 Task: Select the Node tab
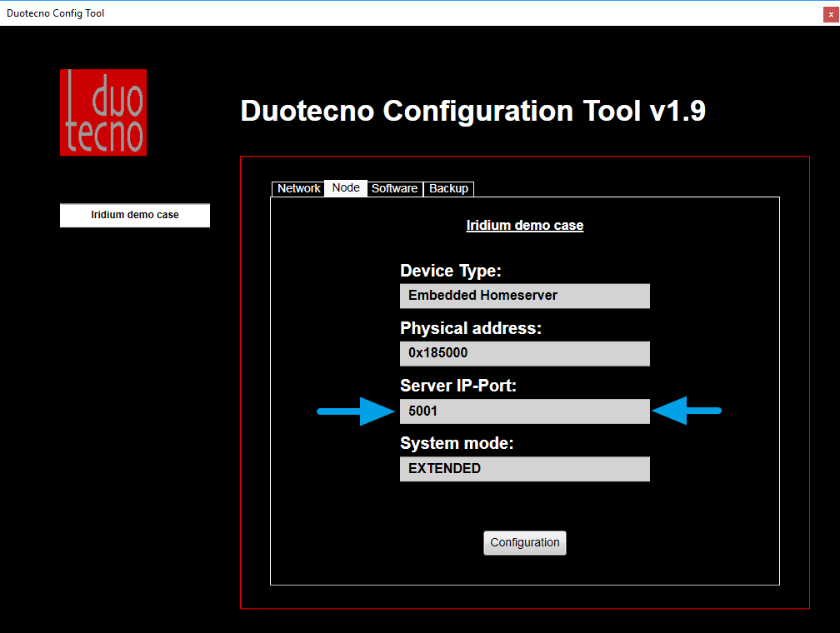point(345,188)
